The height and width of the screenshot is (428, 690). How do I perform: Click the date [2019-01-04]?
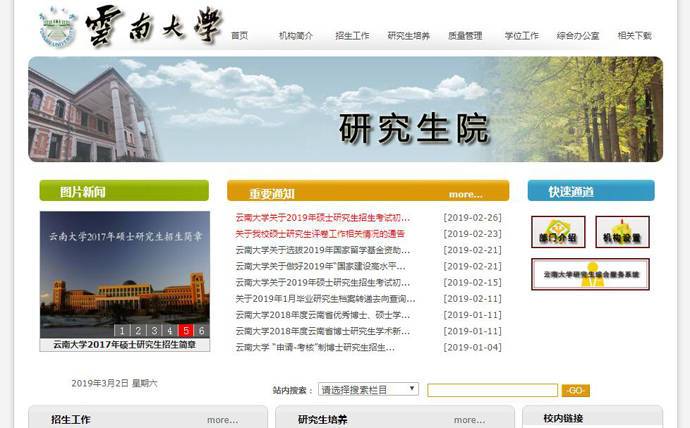472,348
